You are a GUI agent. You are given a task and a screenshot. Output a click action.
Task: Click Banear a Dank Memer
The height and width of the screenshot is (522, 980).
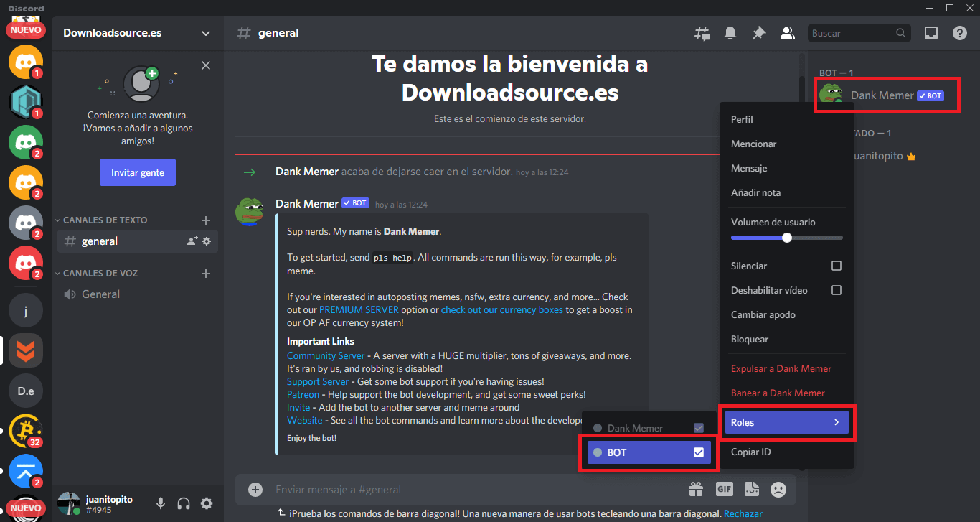coord(787,393)
